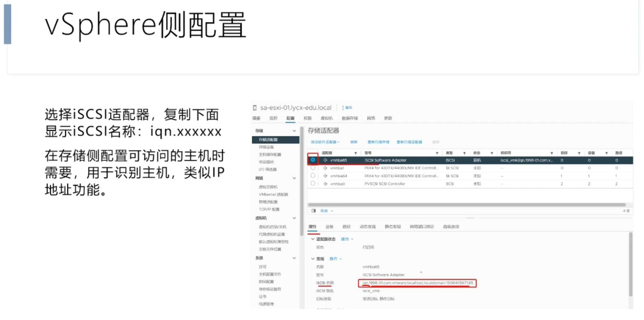Collapse the 存储 sidebar section
Screen dimensions: 644x320
click(294, 131)
